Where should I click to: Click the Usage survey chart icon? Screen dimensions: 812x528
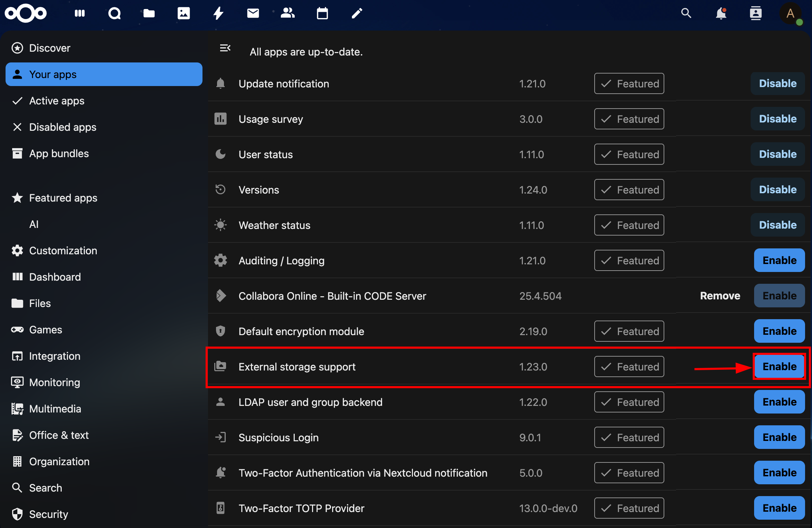tap(221, 119)
